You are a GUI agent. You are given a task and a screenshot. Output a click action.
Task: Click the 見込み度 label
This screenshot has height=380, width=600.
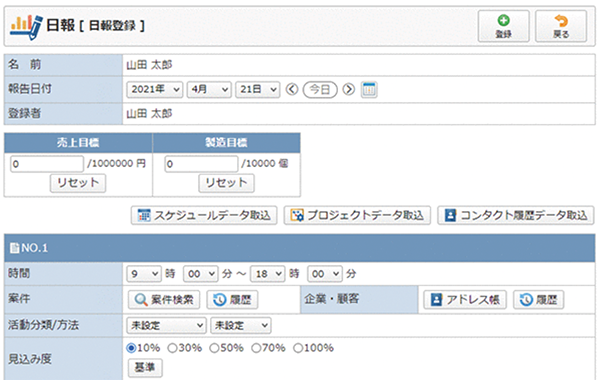[x=30, y=359]
